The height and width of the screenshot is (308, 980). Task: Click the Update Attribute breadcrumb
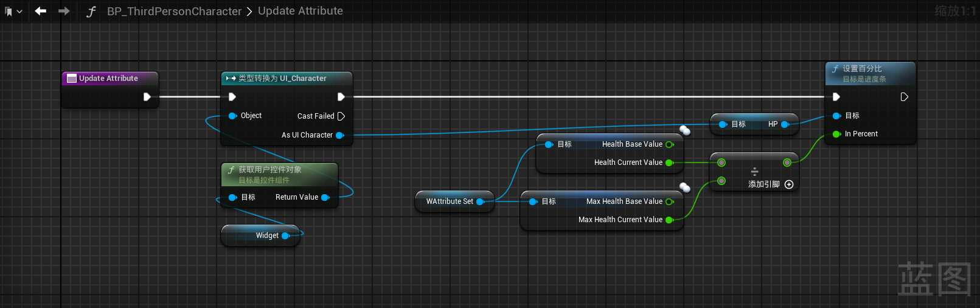coord(300,11)
